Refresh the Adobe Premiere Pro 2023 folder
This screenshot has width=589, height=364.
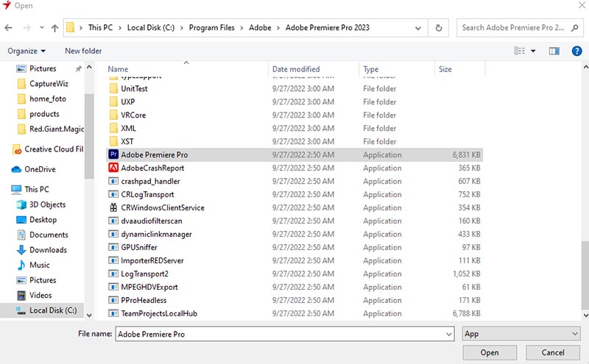(438, 28)
